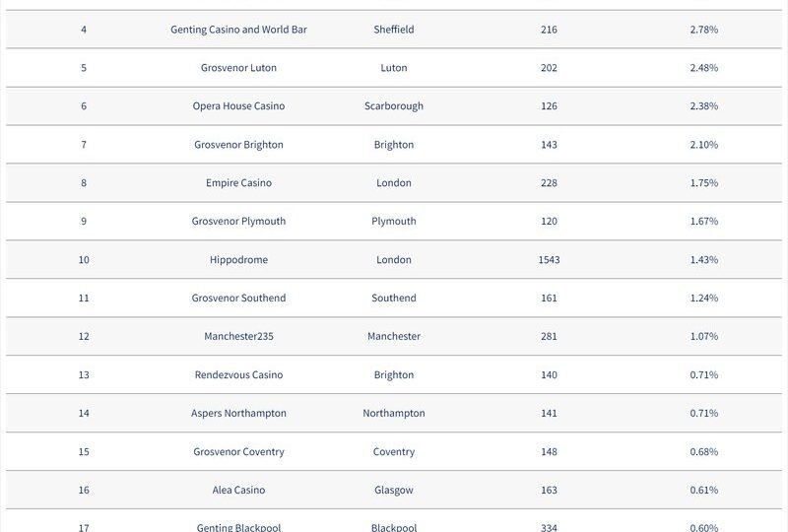788x532 pixels.
Task: Select the Hippodrome casino name
Action: point(238,259)
